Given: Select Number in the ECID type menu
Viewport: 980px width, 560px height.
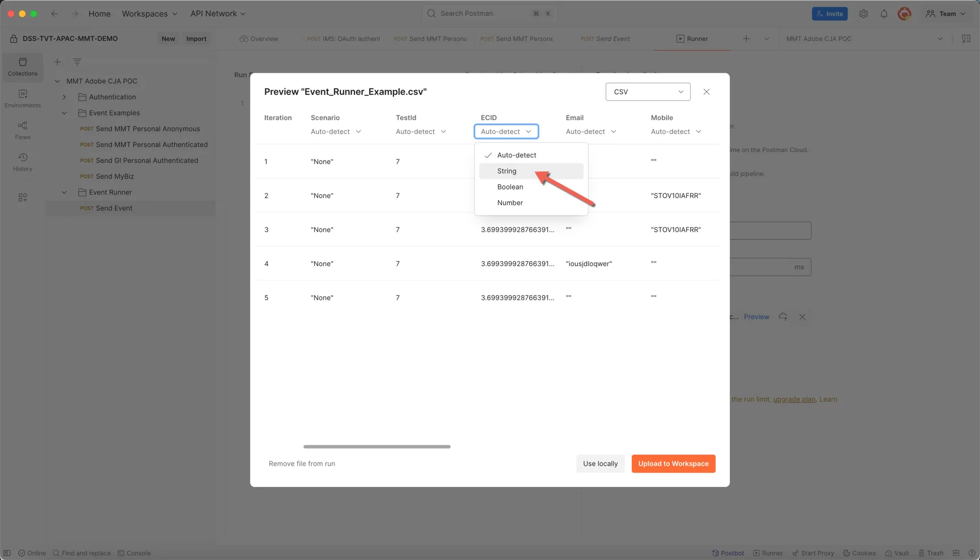Looking at the screenshot, I should tap(531, 203).
